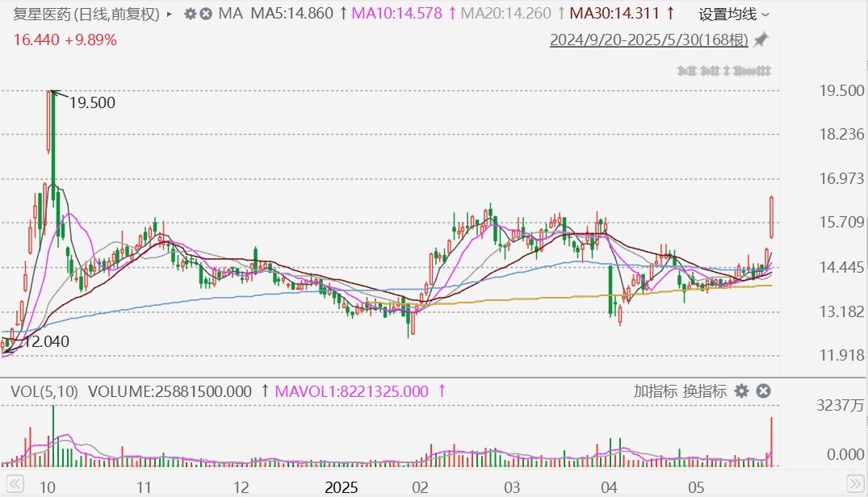Click the 15.709 price axis label
868x497 pixels.
pyautogui.click(x=841, y=222)
